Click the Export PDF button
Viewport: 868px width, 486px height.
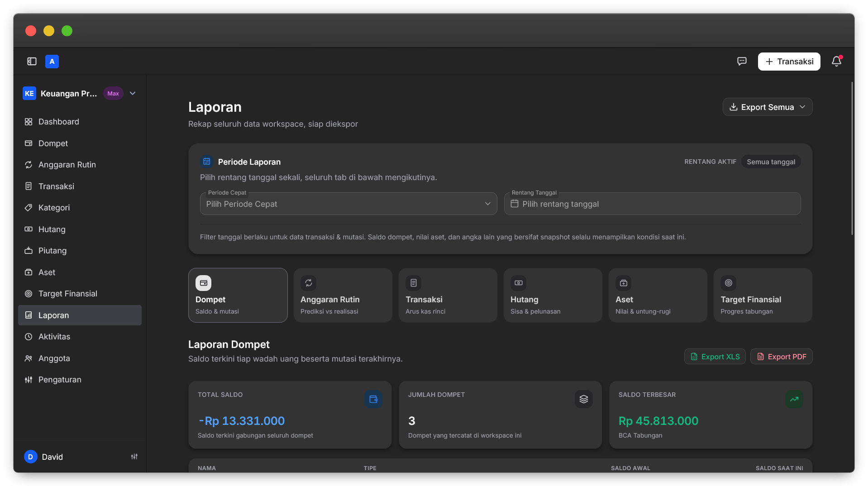point(782,357)
